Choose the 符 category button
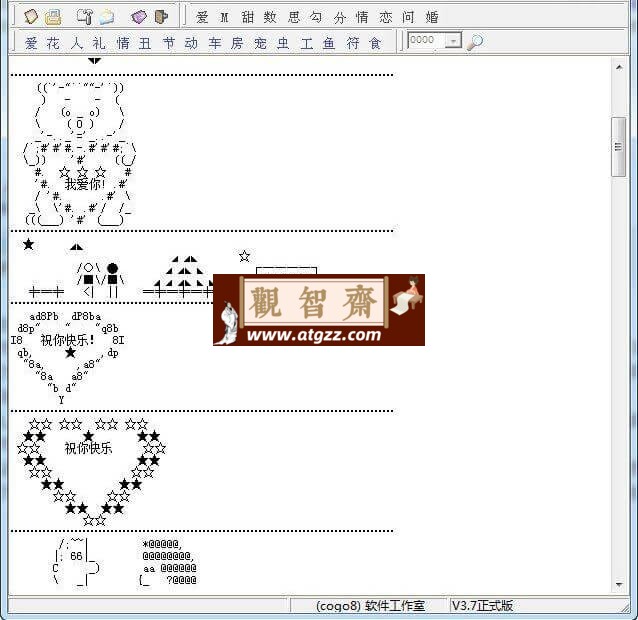This screenshot has width=638, height=620. (352, 42)
